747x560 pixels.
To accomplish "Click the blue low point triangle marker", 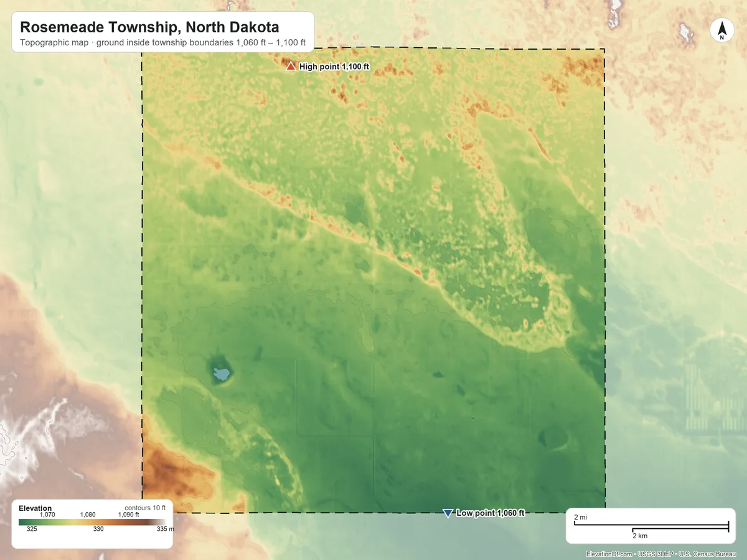I will click(447, 513).
